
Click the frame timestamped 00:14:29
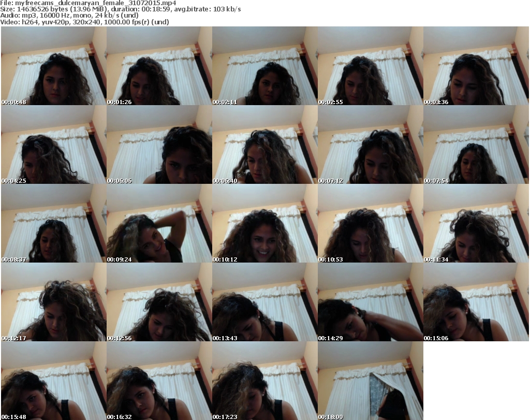pyautogui.click(x=370, y=302)
